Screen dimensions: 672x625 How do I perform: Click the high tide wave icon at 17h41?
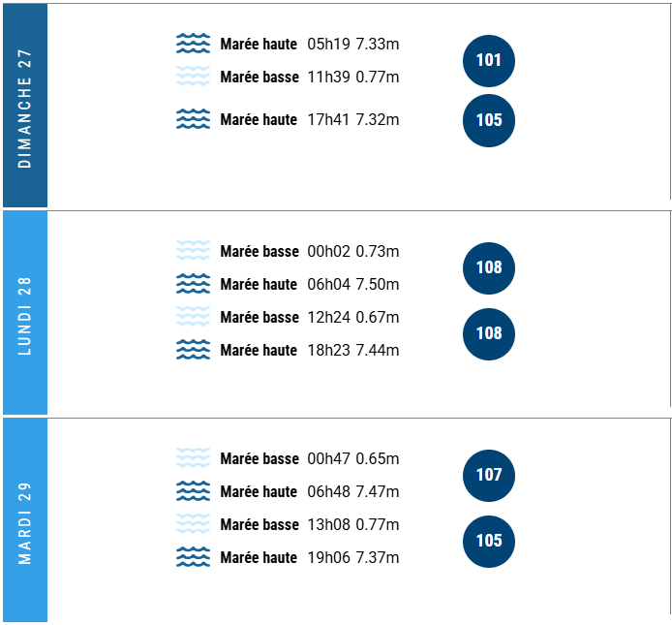pos(193,119)
